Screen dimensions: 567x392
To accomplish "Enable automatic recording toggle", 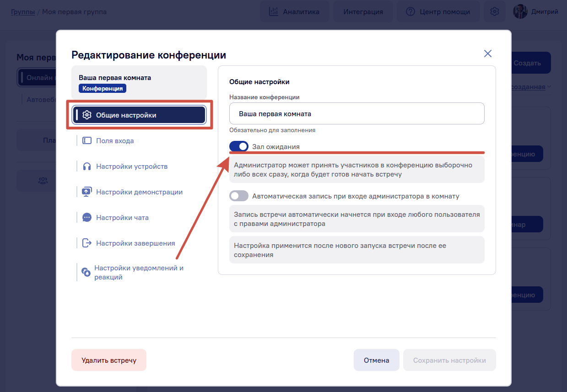I will 239,196.
